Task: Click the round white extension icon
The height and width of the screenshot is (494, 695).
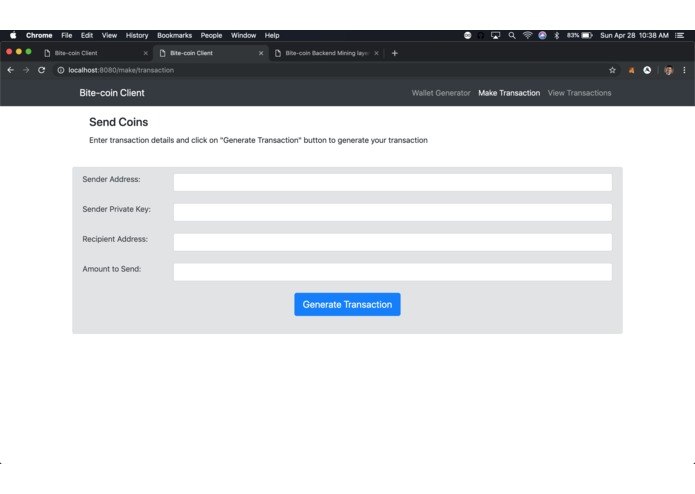Action: 647,70
